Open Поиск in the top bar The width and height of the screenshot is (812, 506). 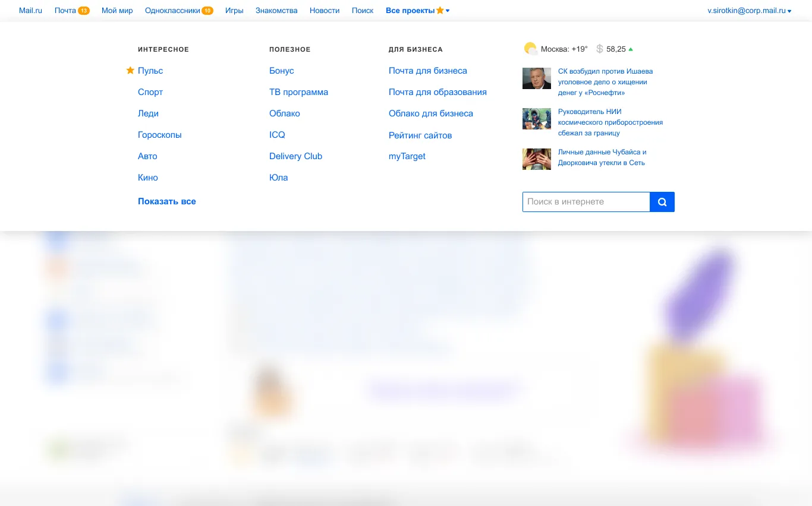(x=363, y=11)
